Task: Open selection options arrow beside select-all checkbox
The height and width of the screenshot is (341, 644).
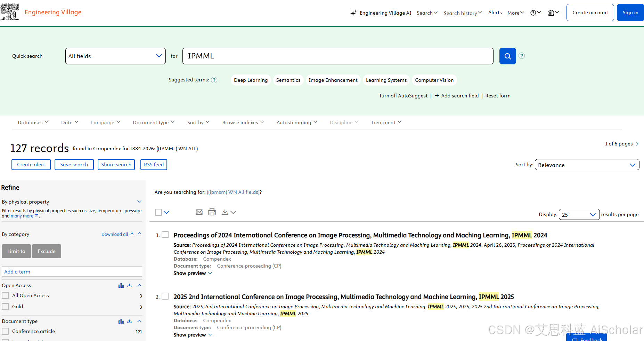Action: click(166, 212)
